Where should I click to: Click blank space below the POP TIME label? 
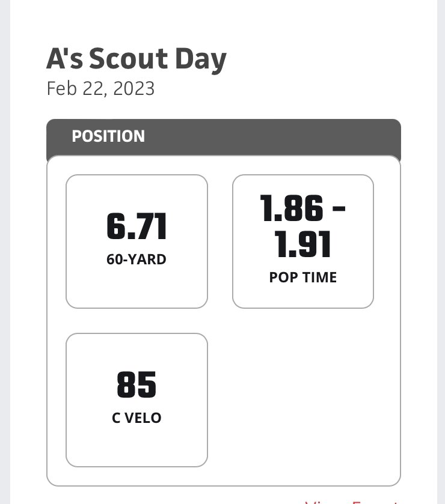coord(302,295)
